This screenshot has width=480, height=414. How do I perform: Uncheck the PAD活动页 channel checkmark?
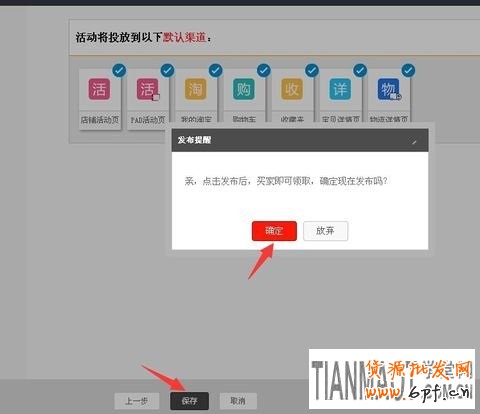(167, 70)
